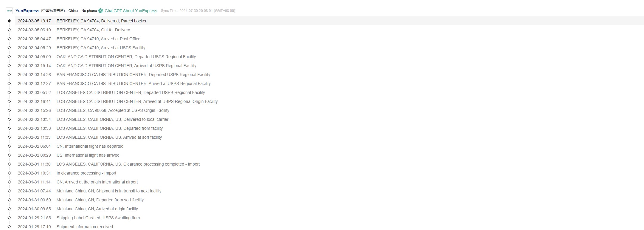Select the Delivered, Parcel Locker event row

[x=101, y=21]
